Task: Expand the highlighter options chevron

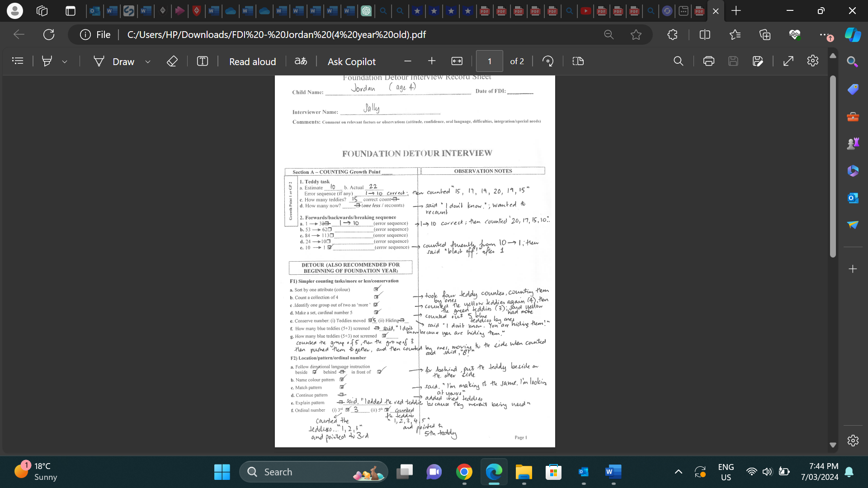Action: pyautogui.click(x=65, y=61)
